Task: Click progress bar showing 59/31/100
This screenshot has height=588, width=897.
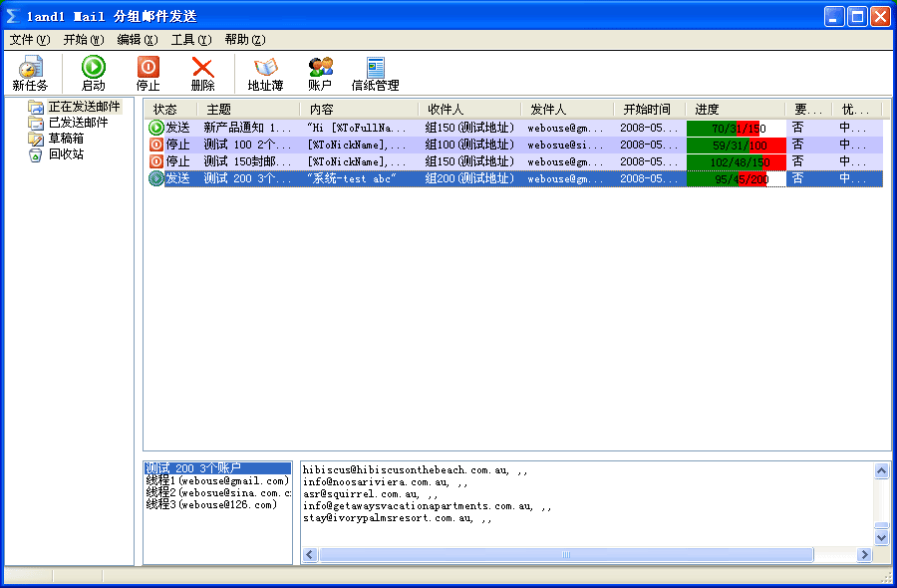Action: (x=737, y=146)
